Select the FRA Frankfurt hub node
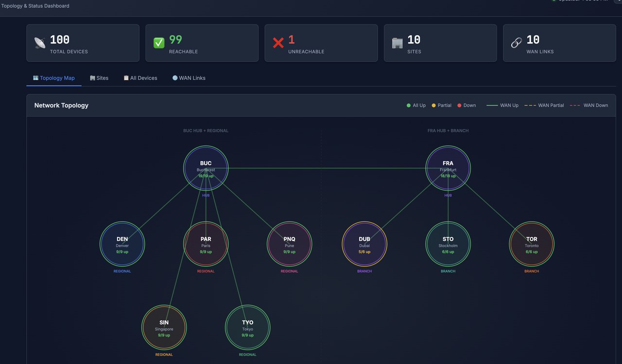This screenshot has width=622, height=364. 448,168
